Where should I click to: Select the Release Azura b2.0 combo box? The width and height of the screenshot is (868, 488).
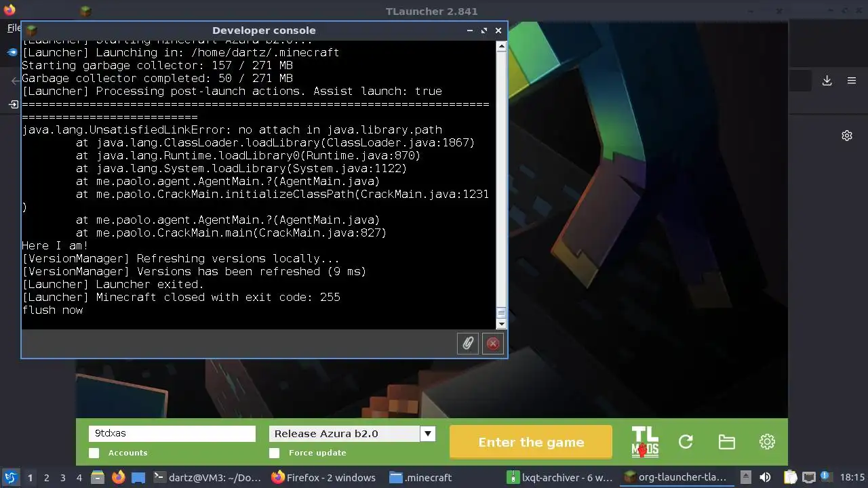[x=352, y=434]
